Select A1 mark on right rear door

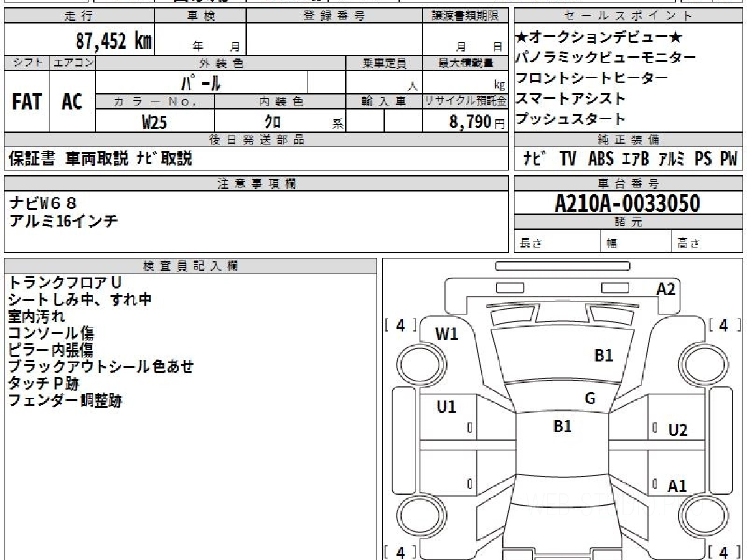(677, 485)
